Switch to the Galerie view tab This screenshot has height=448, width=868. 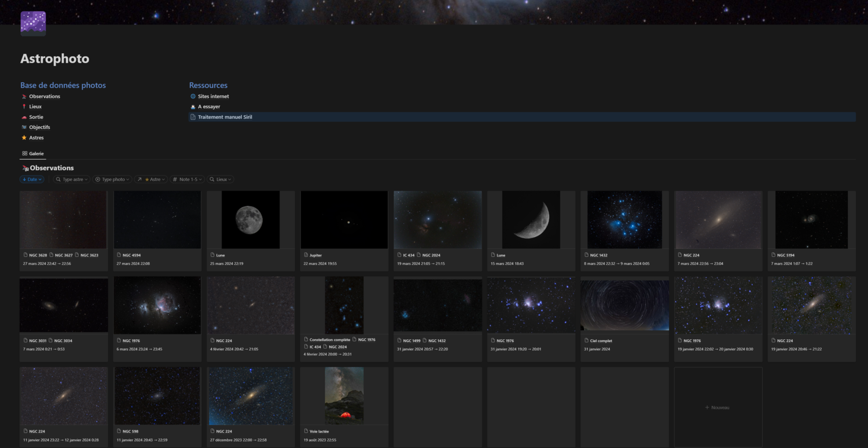click(33, 153)
